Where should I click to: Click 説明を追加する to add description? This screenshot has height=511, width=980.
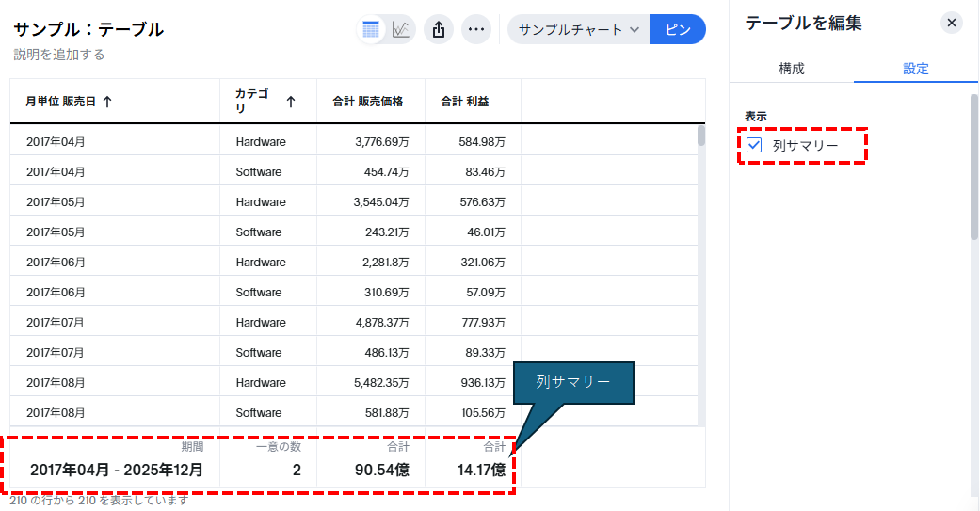58,55
